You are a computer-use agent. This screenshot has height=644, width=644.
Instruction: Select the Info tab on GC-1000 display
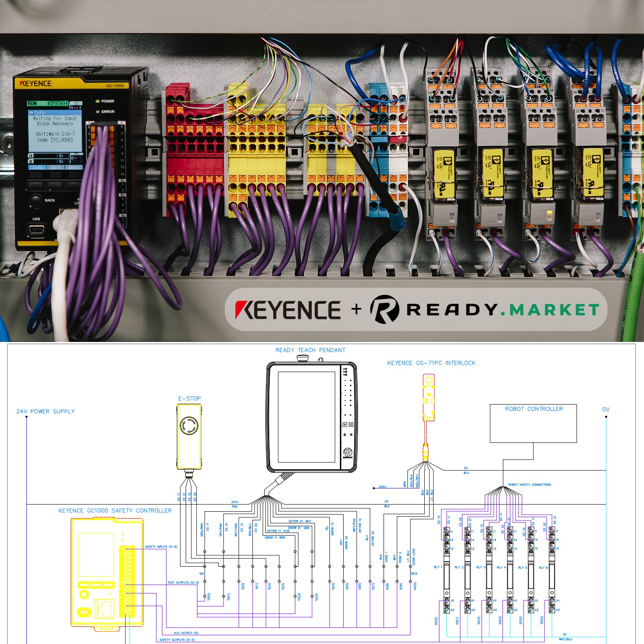[38, 167]
